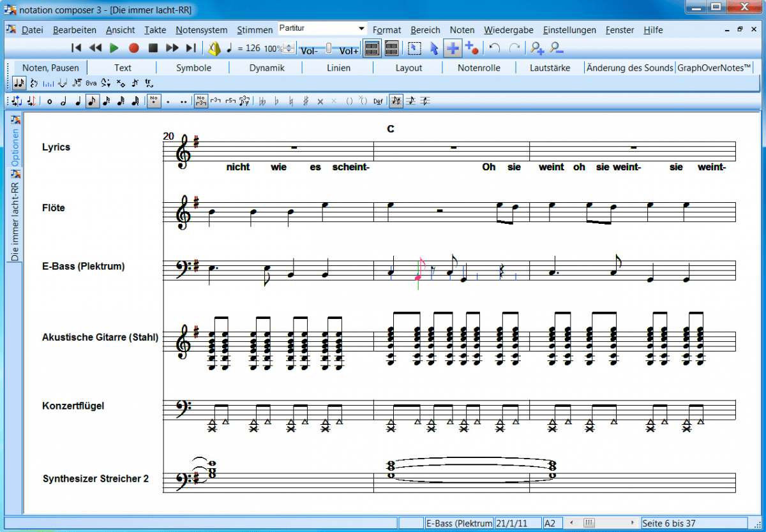Apply the sharp accidental icon
This screenshot has width=766, height=532.
click(x=306, y=101)
